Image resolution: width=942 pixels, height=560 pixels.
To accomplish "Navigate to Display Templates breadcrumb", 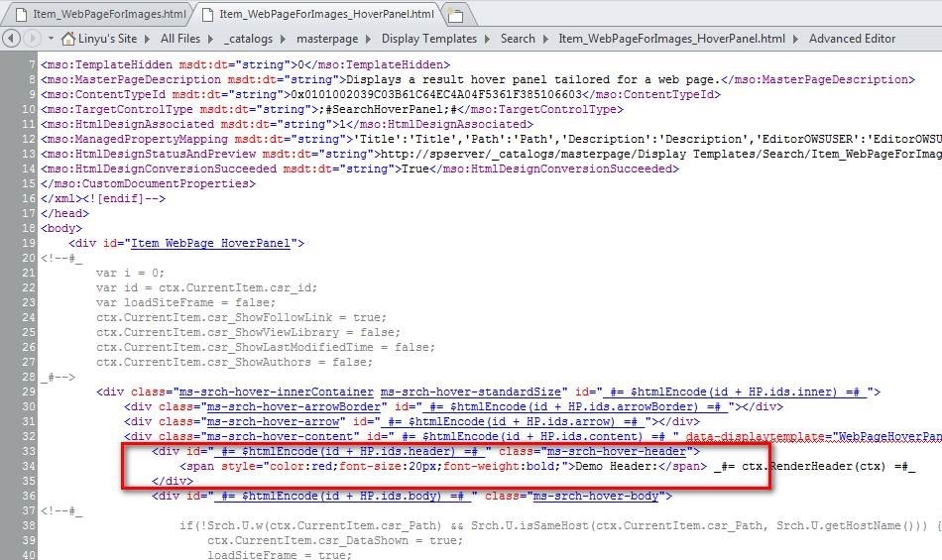I will pyautogui.click(x=429, y=39).
